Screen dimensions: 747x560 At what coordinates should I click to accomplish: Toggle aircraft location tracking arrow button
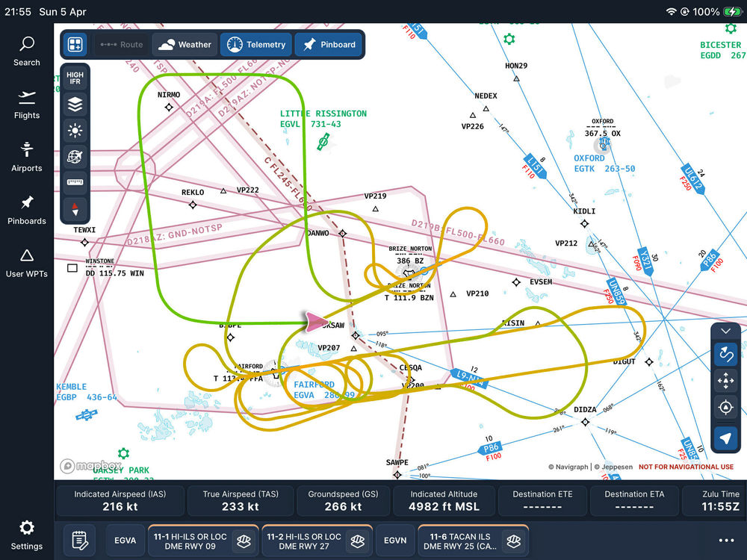pos(725,438)
